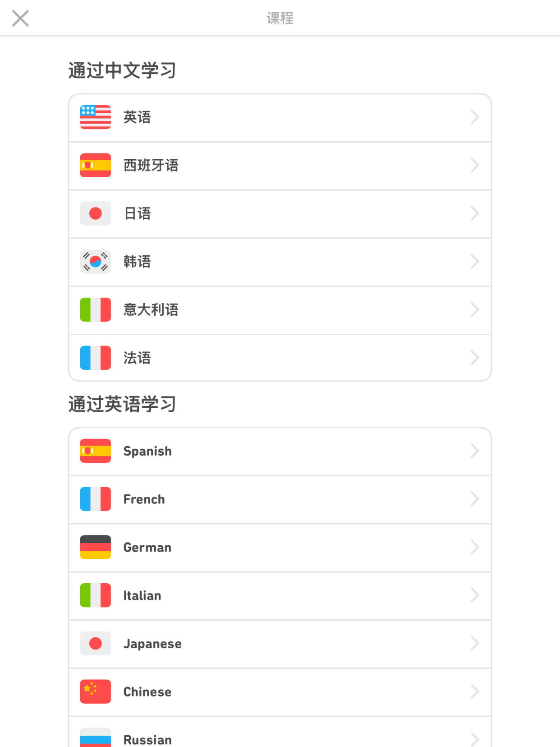This screenshot has width=560, height=747.
Task: Tap the Japanese flag beside 日语
Action: [95, 213]
